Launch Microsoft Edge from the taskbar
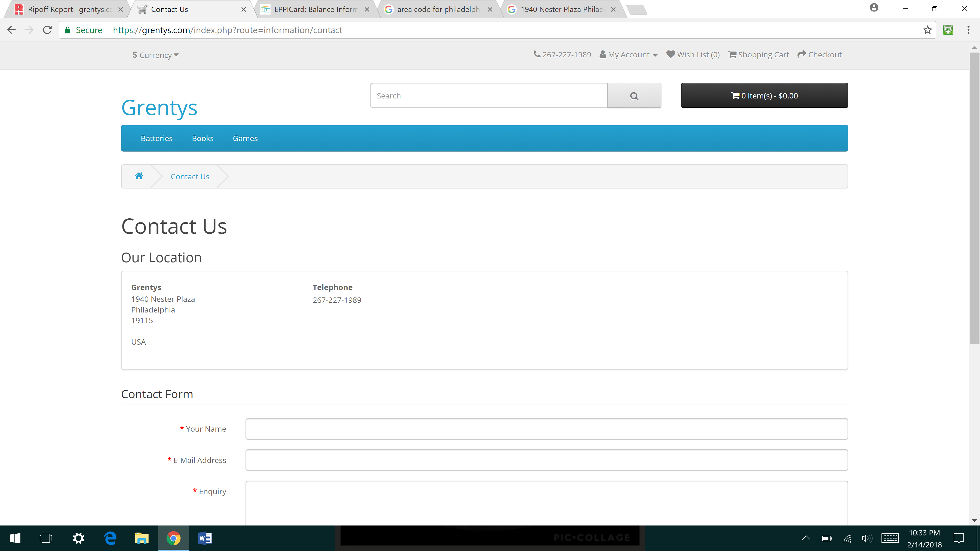980x551 pixels. click(110, 538)
